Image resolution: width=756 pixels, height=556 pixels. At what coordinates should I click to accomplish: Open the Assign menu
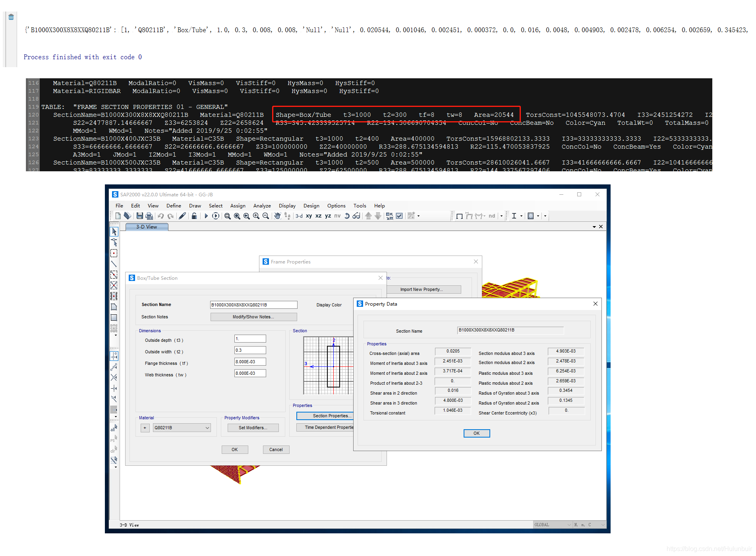pyautogui.click(x=238, y=205)
